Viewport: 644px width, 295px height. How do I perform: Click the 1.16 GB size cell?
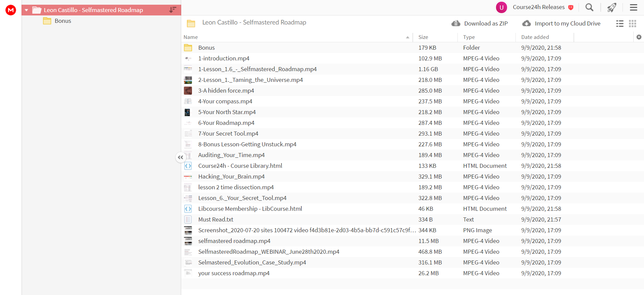pyautogui.click(x=428, y=69)
